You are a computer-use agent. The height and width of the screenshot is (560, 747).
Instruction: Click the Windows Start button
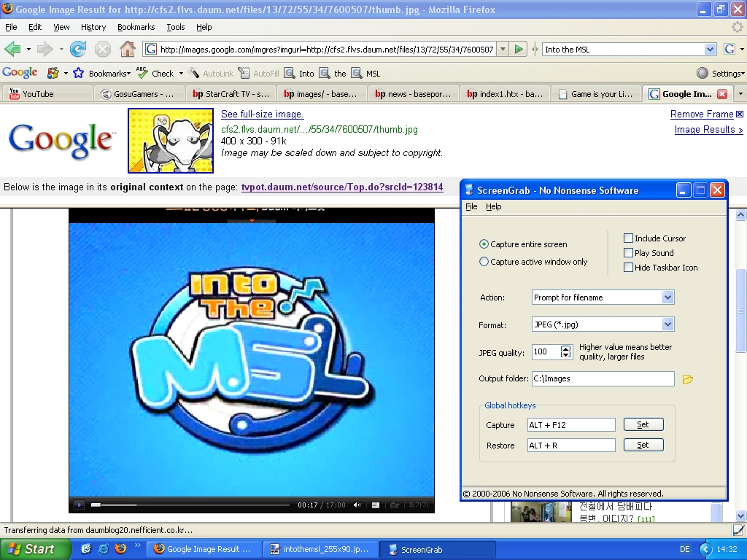(x=35, y=549)
